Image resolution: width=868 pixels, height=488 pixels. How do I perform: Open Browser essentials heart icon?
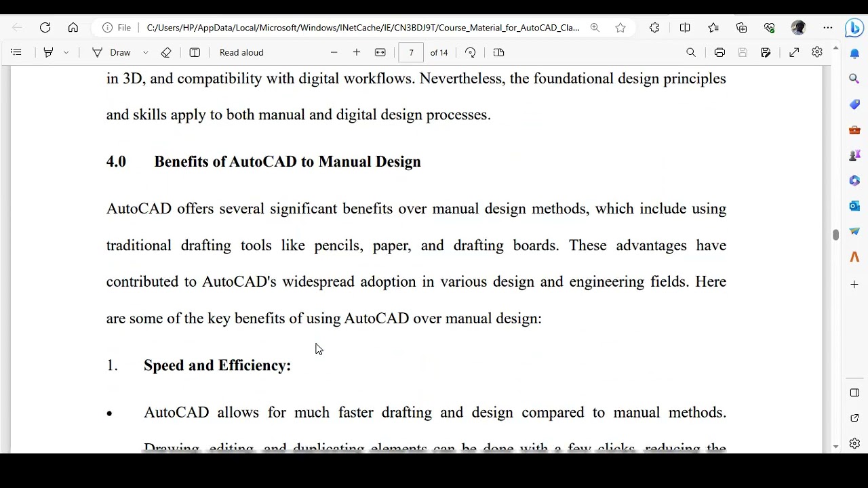tap(770, 28)
